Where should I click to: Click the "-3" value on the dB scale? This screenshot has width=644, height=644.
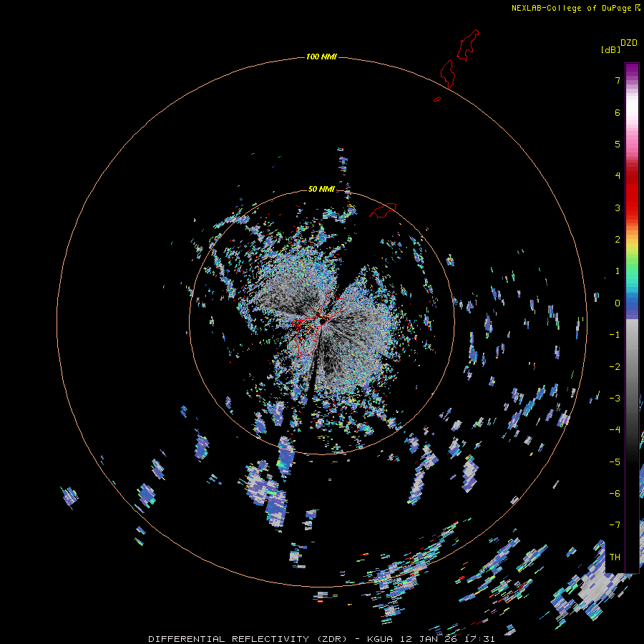pyautogui.click(x=615, y=399)
